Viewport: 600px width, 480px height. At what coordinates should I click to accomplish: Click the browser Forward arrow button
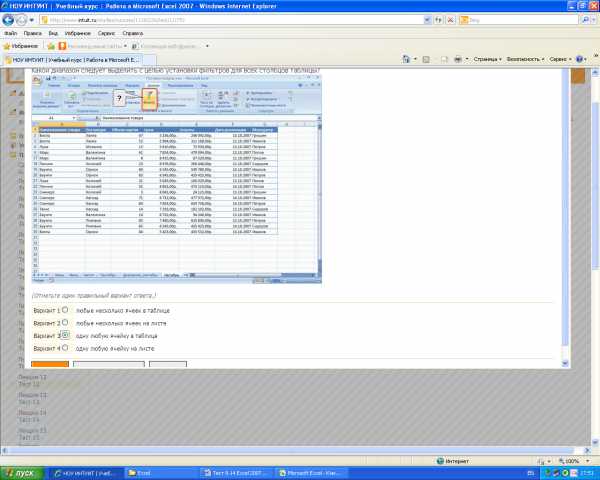click(x=21, y=20)
